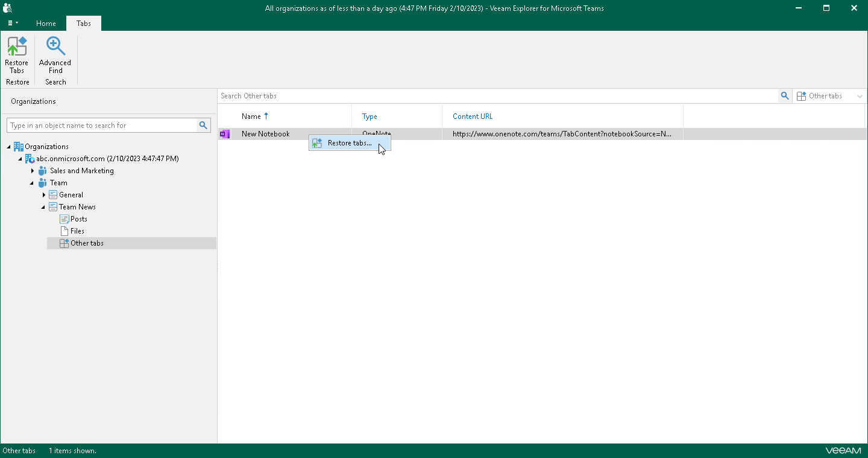Maximize the Veeam Explorer window
The image size is (868, 458).
826,8
